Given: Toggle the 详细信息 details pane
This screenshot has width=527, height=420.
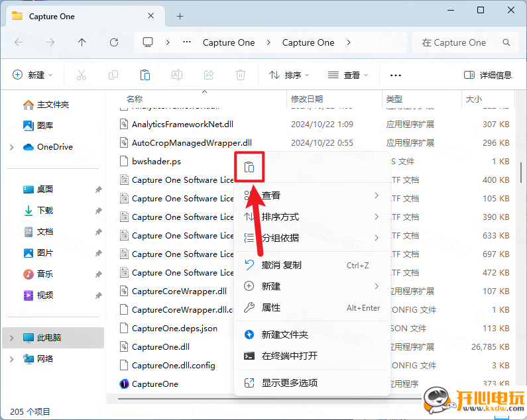Looking at the screenshot, I should coord(488,75).
